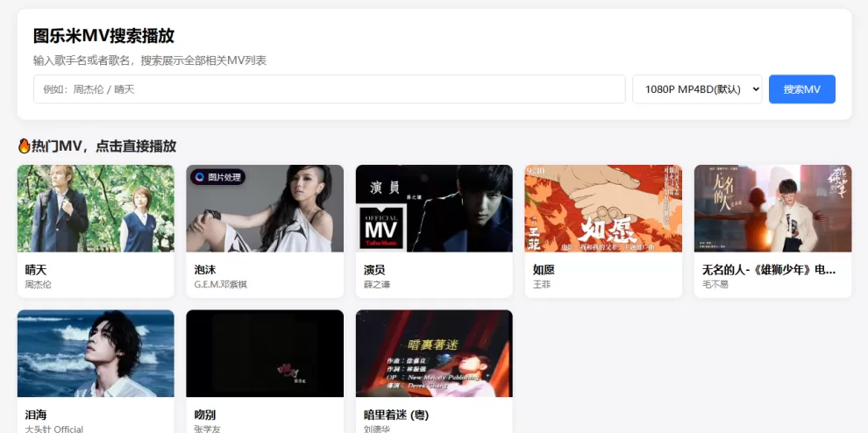
Task: Play the 暗里着迷 (粤) MV thumbnail
Action: [x=434, y=353]
